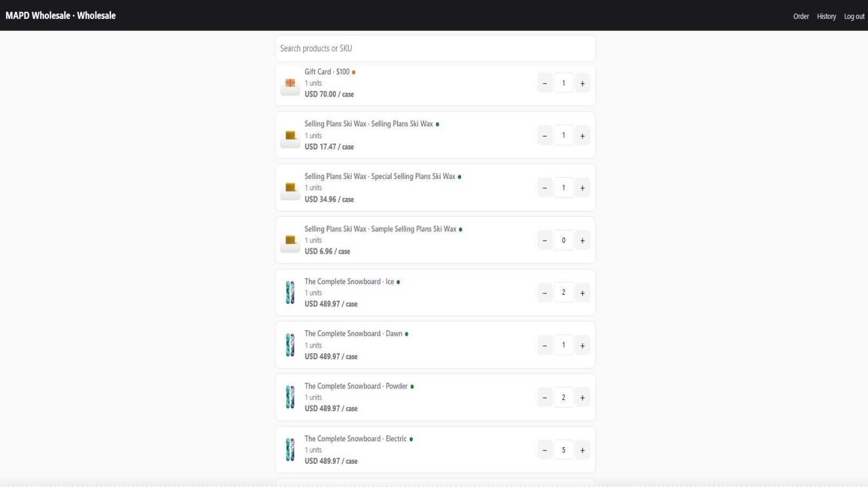Viewport: 868px width, 488px height.
Task: Select quantity field for Sample Ski Wax
Action: 564,241
